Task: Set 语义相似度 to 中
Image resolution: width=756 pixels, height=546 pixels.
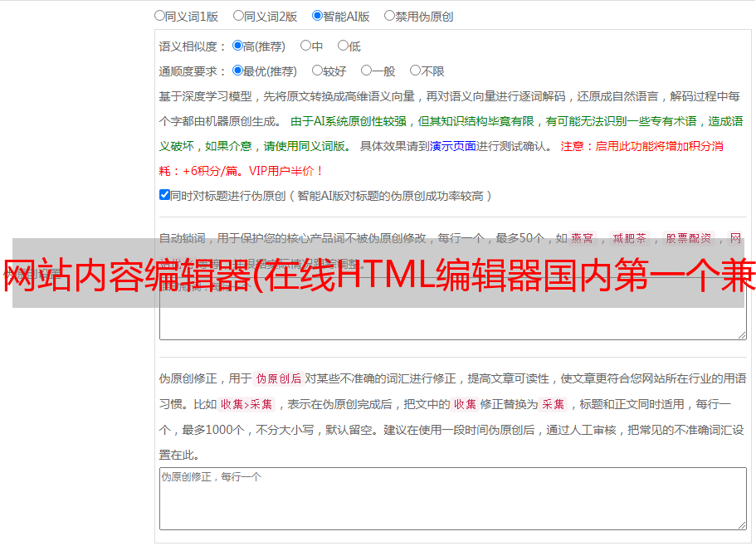Action: click(305, 46)
